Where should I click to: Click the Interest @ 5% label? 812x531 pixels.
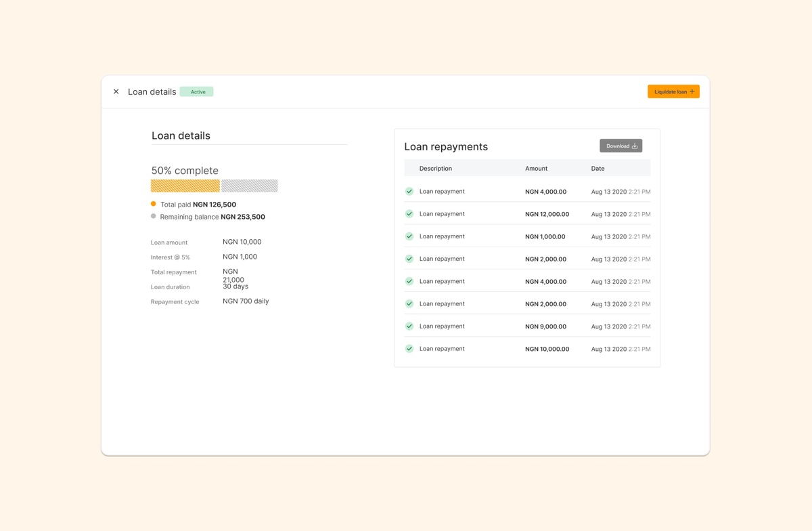[x=171, y=257]
